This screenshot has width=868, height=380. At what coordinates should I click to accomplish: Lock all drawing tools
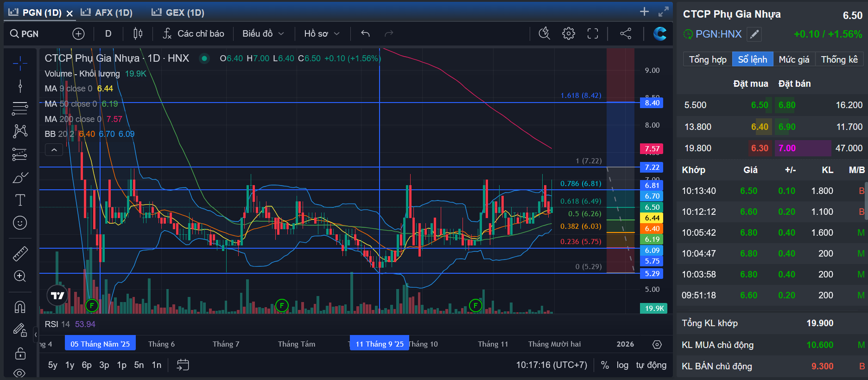point(20,354)
